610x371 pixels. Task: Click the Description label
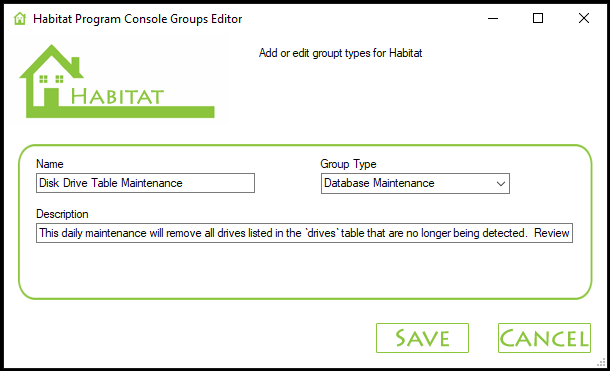(62, 214)
